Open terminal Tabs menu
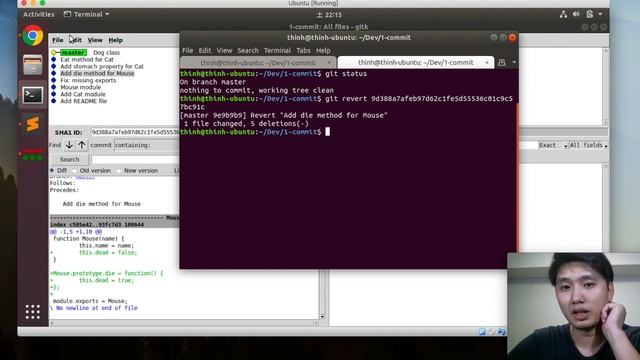Screen dimensions: 640x360 303,51
